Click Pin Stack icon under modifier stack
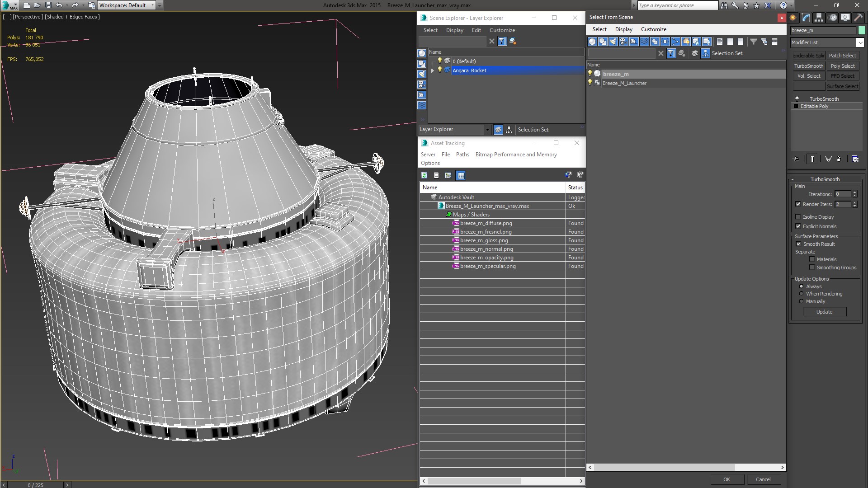 797,159
